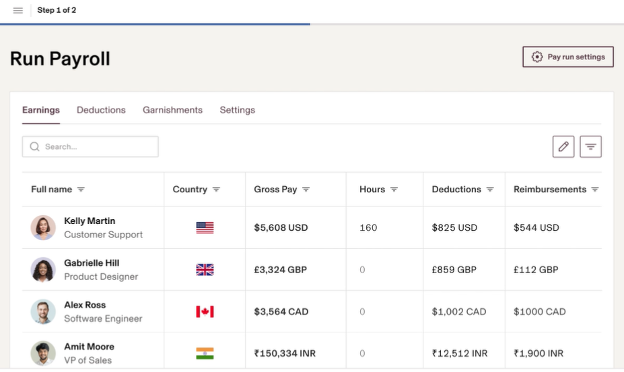
Task: Click the United States flag icon
Action: 205,228
